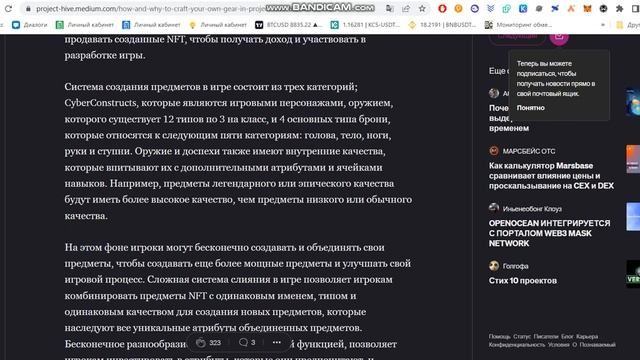Open the comments icon showing 3 responses
Image resolution: width=640 pixels, height=360 pixels.
(x=243, y=342)
